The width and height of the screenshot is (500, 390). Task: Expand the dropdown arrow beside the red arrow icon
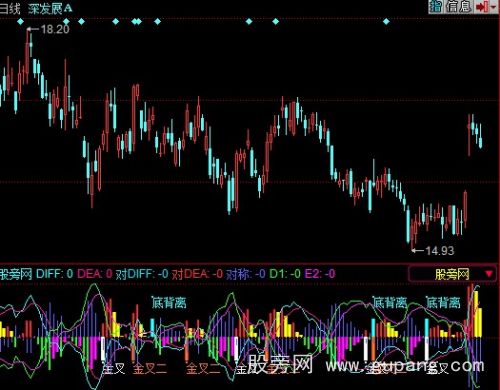click(x=494, y=7)
